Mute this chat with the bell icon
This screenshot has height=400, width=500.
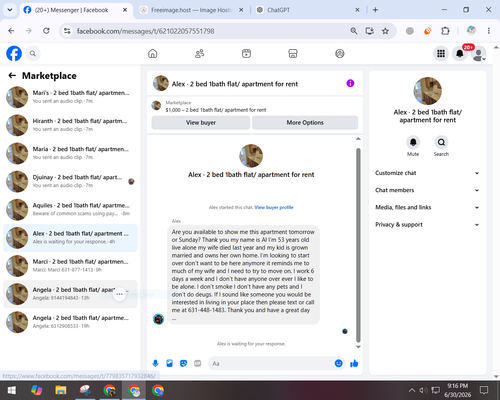coord(413,142)
